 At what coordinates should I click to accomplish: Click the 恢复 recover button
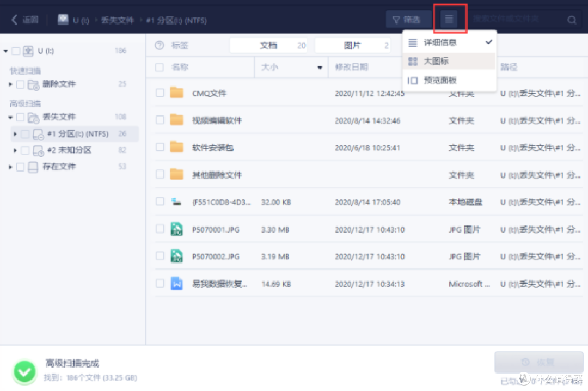tap(538, 362)
